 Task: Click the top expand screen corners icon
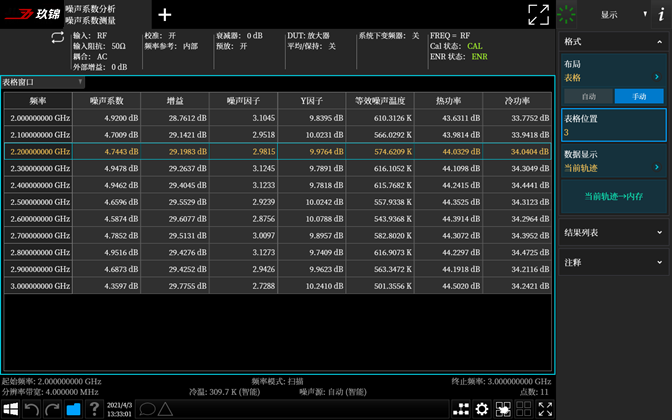point(538,15)
